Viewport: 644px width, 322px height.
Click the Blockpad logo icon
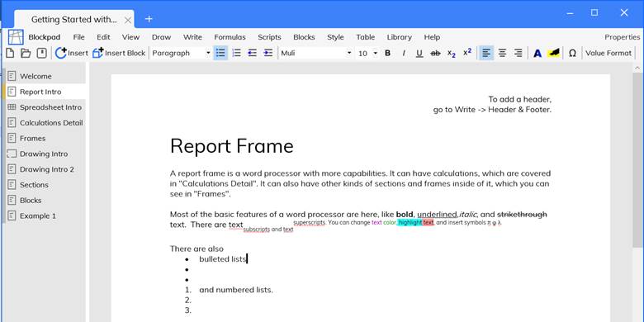(16, 37)
